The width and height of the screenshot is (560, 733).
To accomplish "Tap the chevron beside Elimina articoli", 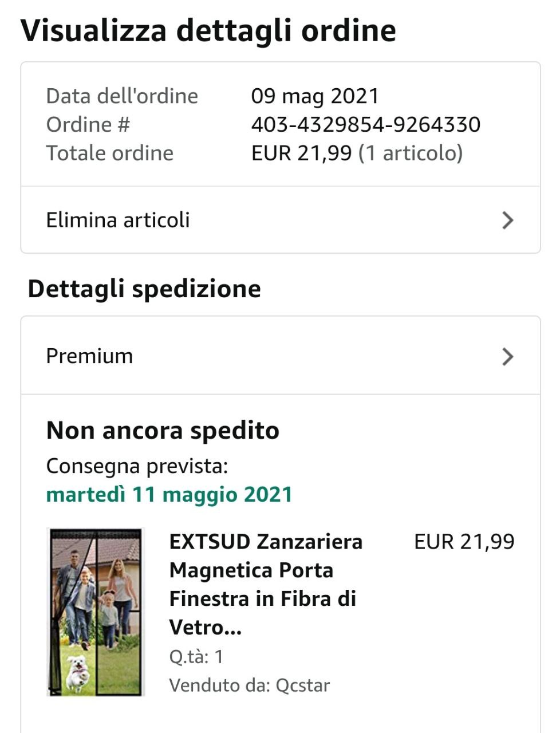I will tap(507, 220).
